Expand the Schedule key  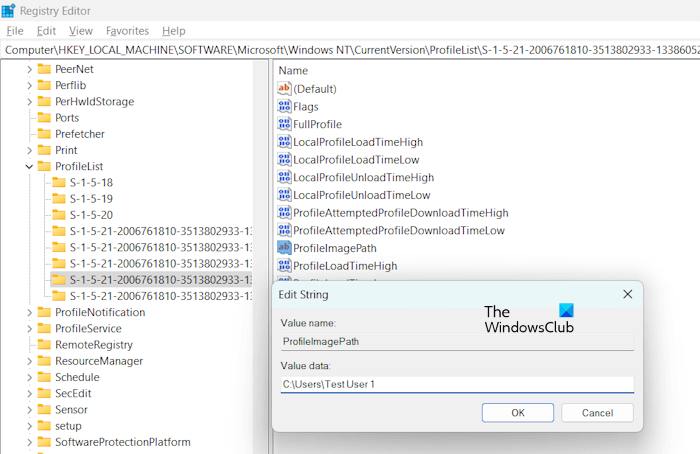pyautogui.click(x=29, y=377)
